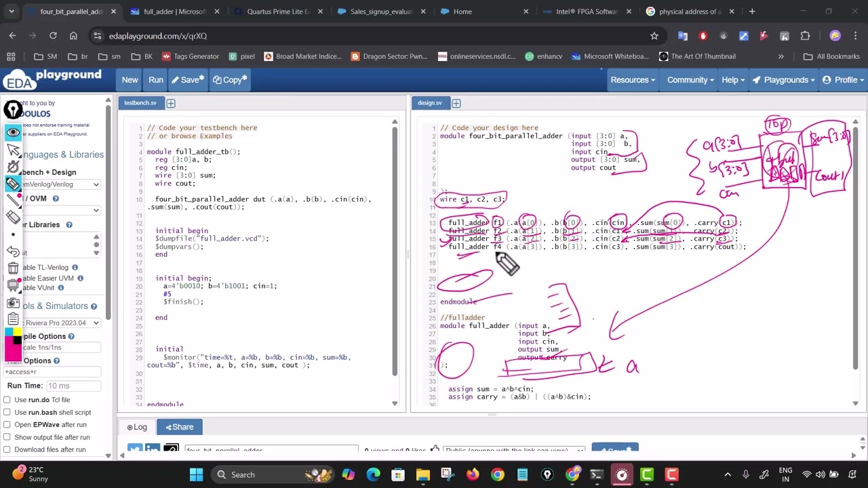Add a new testbench file with plus icon
The height and width of the screenshot is (488, 868).
point(171,103)
